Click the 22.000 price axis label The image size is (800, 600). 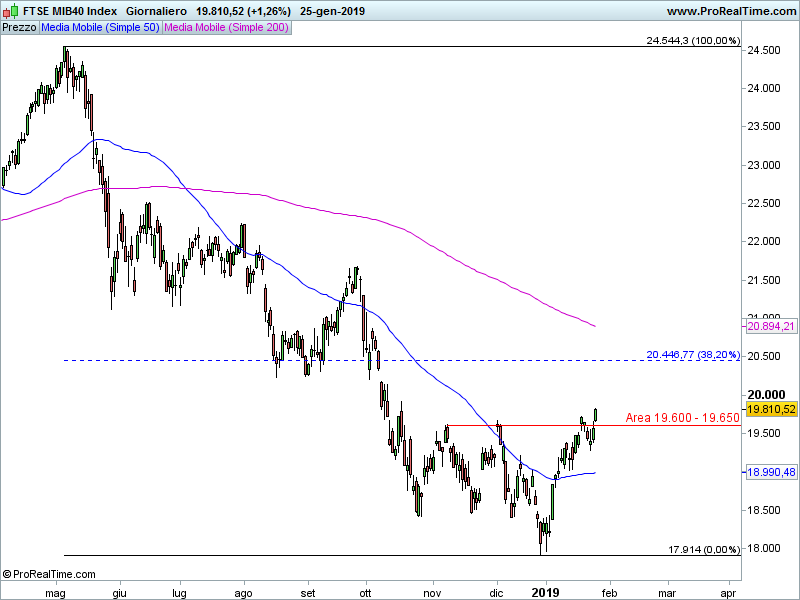764,241
